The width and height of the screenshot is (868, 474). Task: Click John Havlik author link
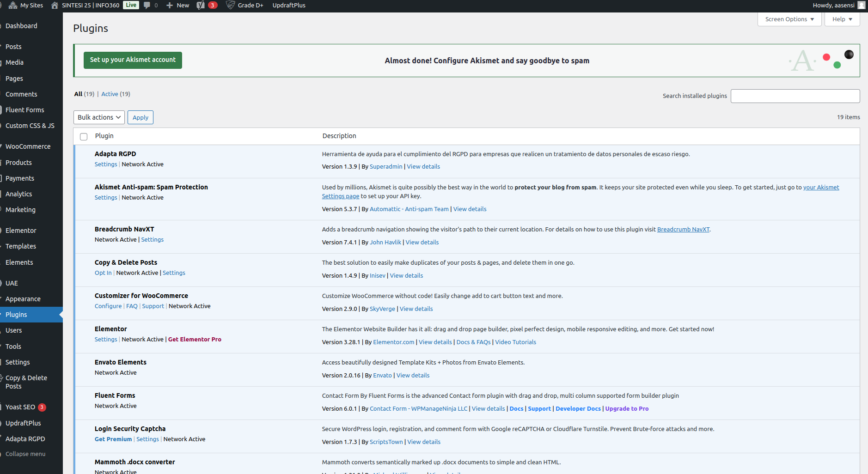click(385, 243)
